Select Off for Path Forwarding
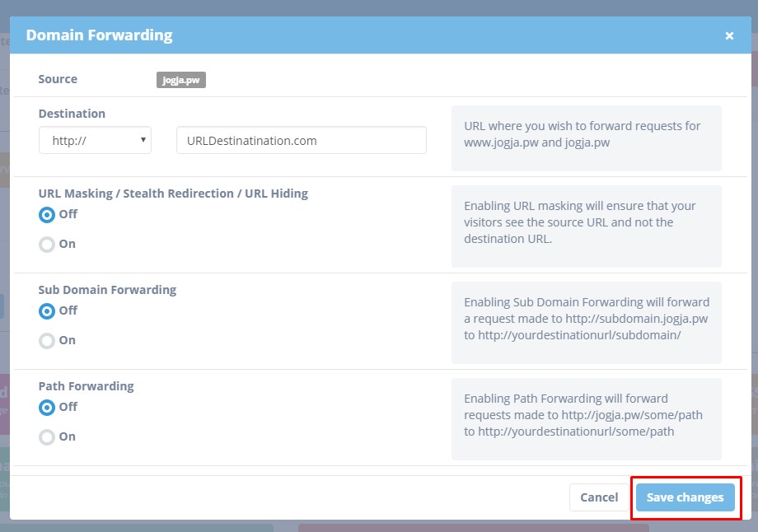The width and height of the screenshot is (758, 532). pos(47,407)
